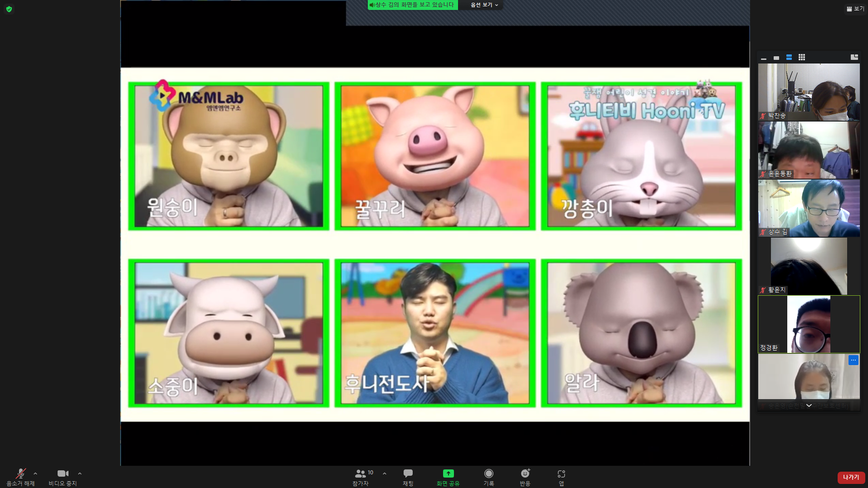Screen dimensions: 868x488
Task: Open audio options arrow next to microphone
Action: tap(35, 473)
